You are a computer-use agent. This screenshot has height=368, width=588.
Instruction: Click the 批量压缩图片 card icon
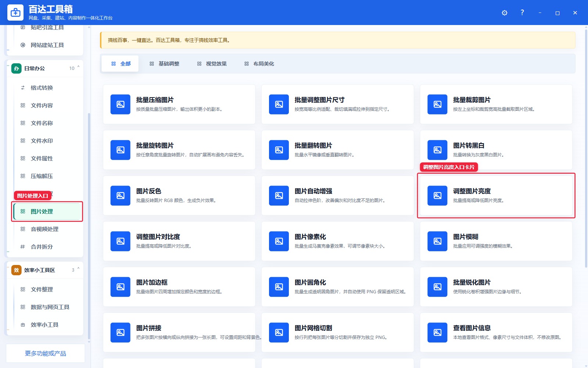pos(121,105)
